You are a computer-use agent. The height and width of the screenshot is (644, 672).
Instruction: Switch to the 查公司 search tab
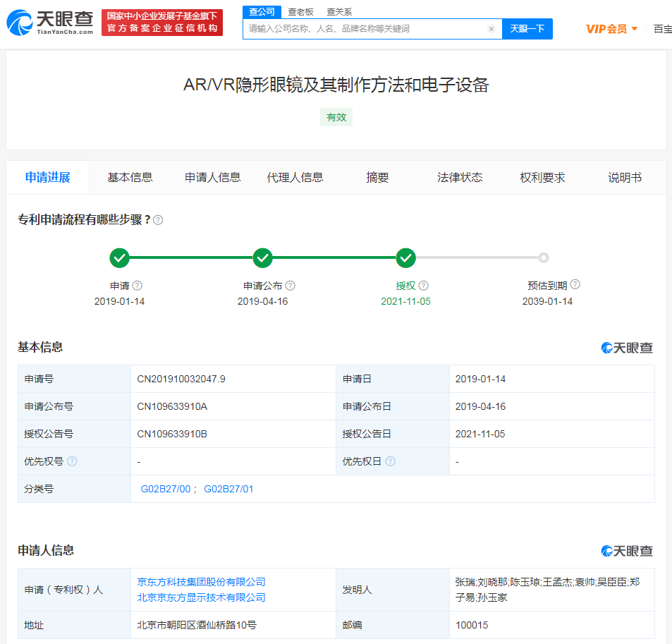pyautogui.click(x=262, y=11)
